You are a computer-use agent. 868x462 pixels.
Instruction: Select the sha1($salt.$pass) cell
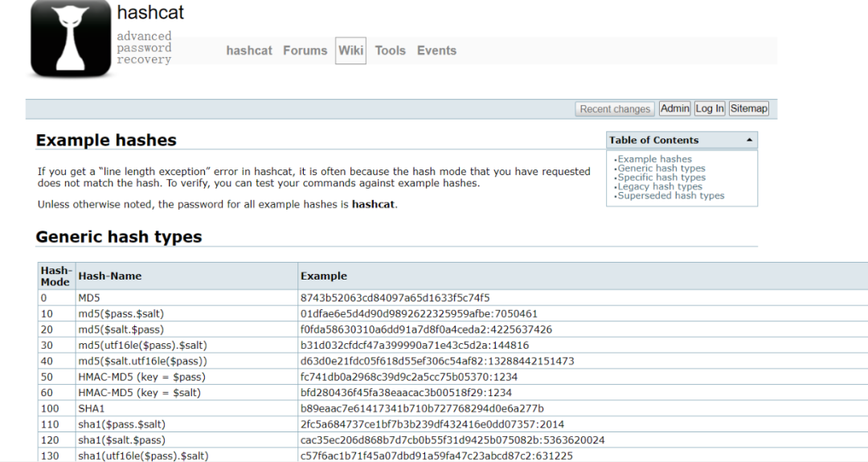[x=186, y=440]
